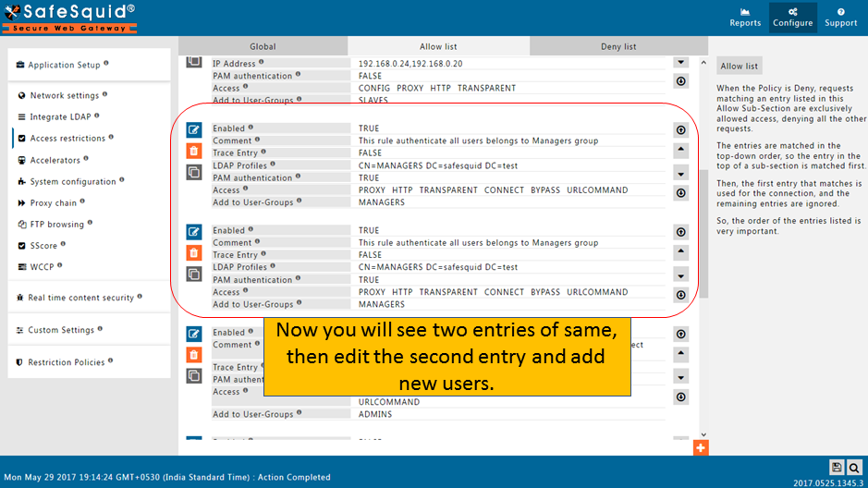
Task: Open Real time content security
Action: click(80, 298)
